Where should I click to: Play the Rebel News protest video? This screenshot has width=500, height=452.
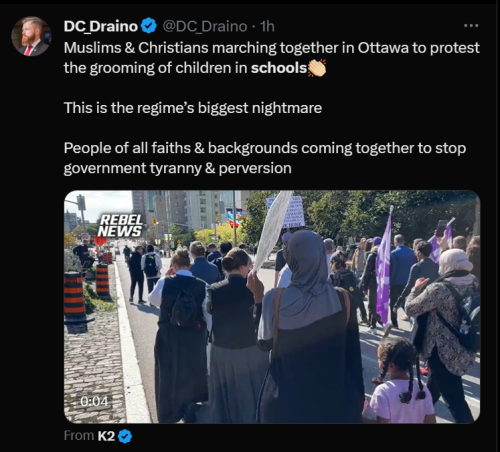pyautogui.click(x=272, y=307)
